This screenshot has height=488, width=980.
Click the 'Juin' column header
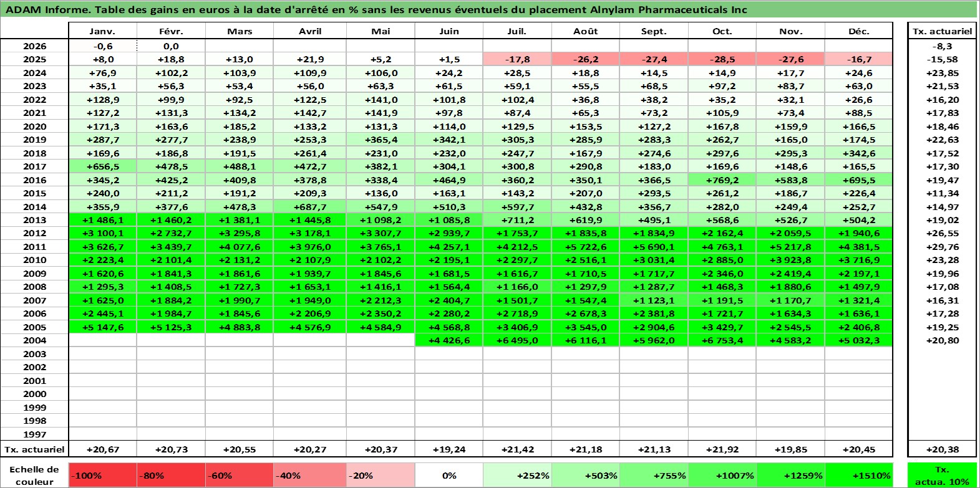[449, 31]
